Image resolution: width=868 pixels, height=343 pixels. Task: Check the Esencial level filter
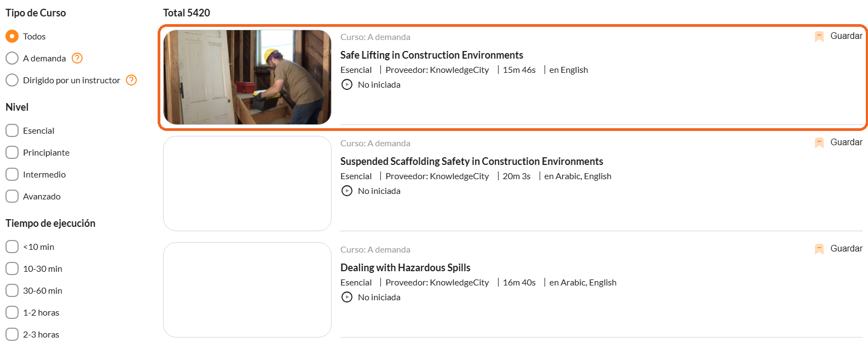[12, 130]
